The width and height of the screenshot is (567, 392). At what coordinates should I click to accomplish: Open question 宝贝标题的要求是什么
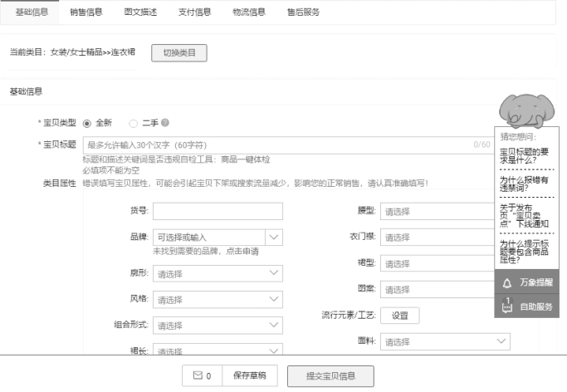(524, 156)
